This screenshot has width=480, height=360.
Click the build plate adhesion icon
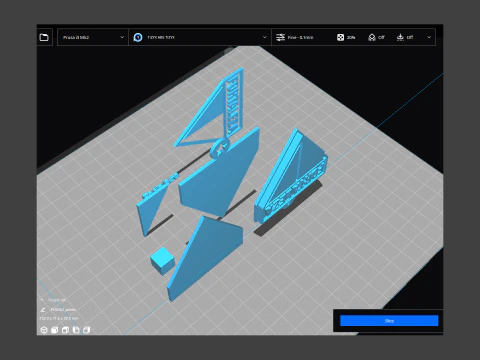[x=400, y=37]
